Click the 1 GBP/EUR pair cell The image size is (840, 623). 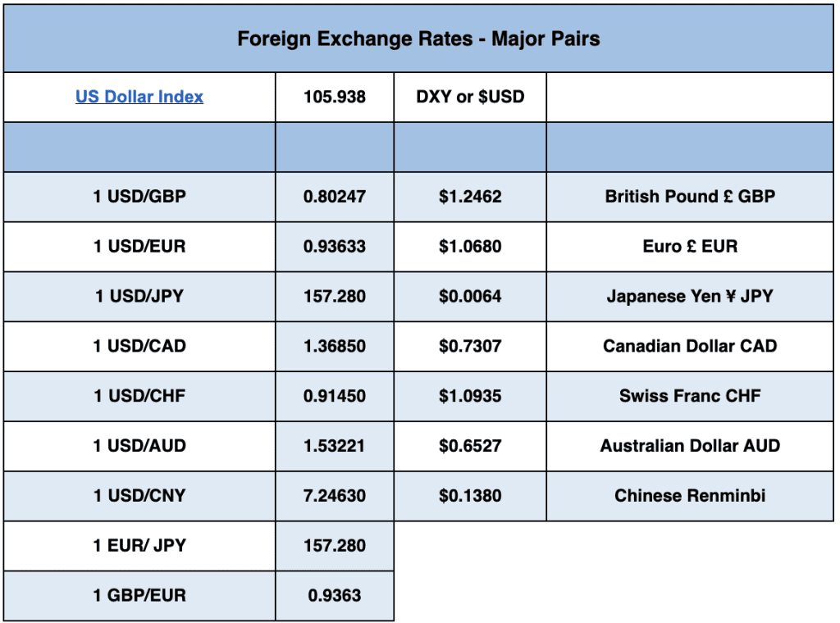pos(139,596)
